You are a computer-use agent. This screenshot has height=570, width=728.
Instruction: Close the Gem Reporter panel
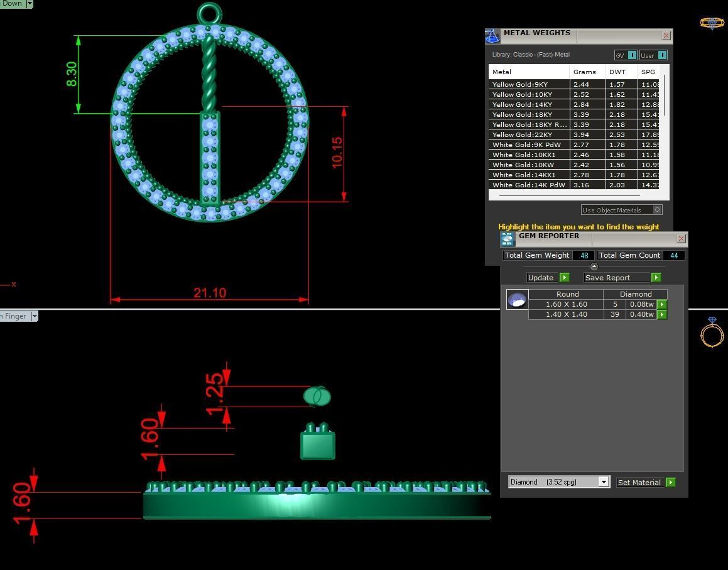(x=681, y=238)
